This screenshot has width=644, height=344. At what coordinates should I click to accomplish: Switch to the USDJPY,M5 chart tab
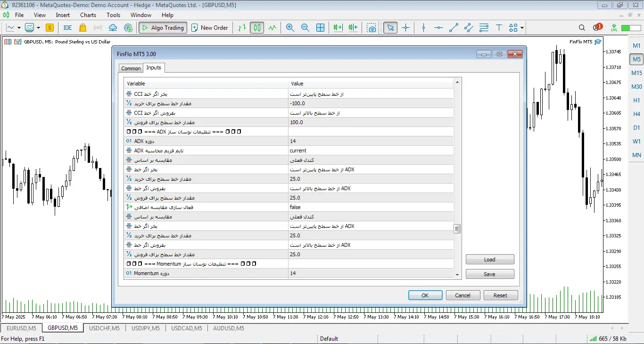pyautogui.click(x=146, y=328)
